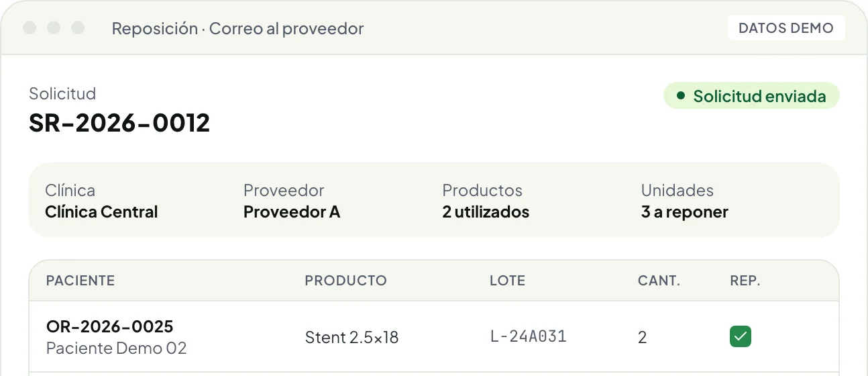Toggle the green REP. checkbox for Stent row
Image resolution: width=868 pixels, height=376 pixels.
click(741, 336)
